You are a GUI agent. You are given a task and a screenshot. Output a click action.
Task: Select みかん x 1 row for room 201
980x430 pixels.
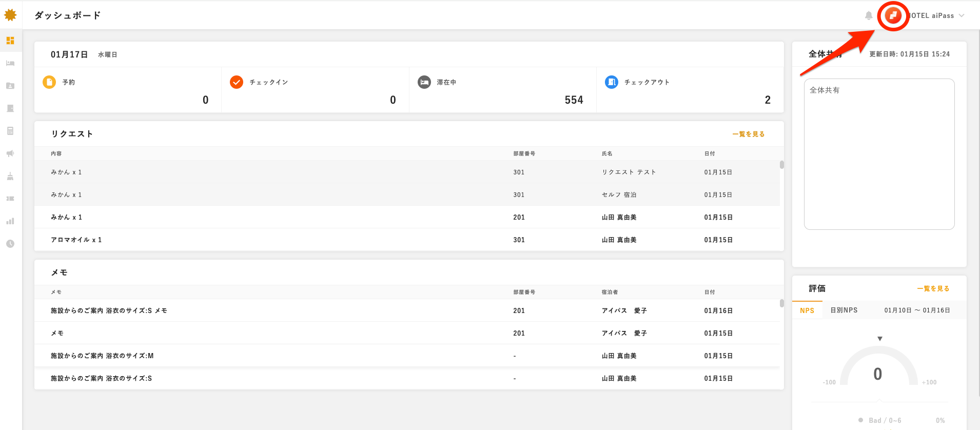pyautogui.click(x=407, y=217)
